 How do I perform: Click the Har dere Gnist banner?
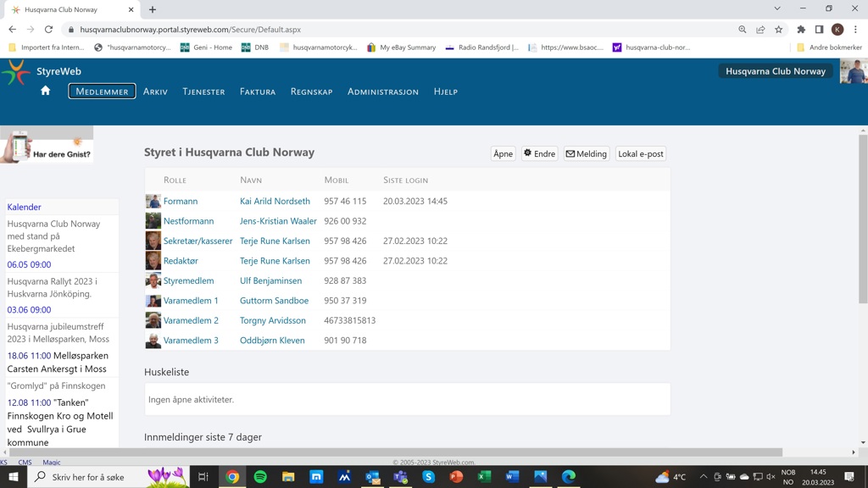pyautogui.click(x=47, y=146)
